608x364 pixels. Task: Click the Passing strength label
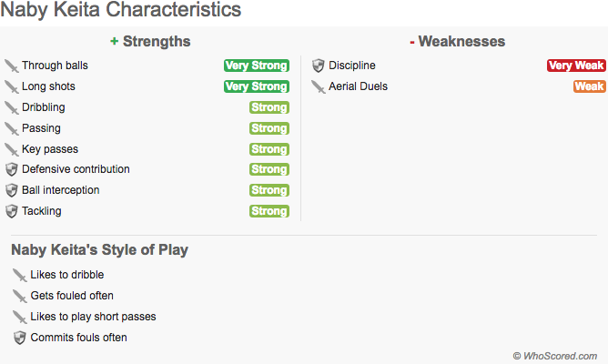41,128
